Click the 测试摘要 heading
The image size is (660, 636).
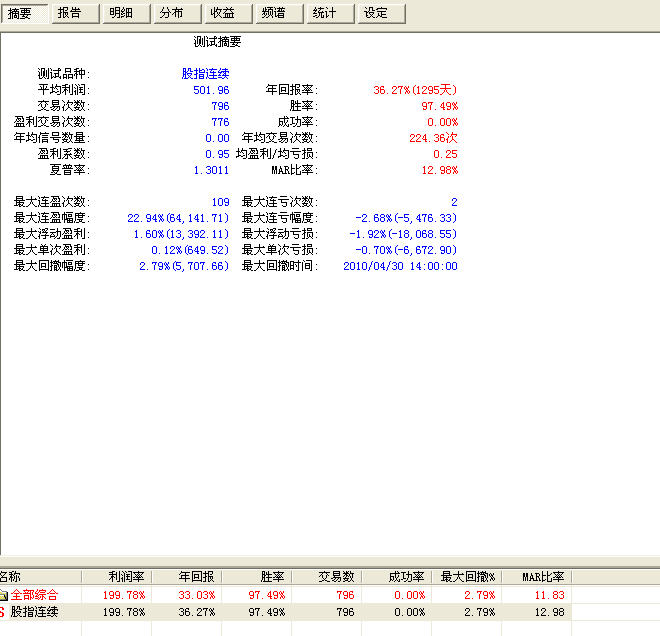pos(217,42)
